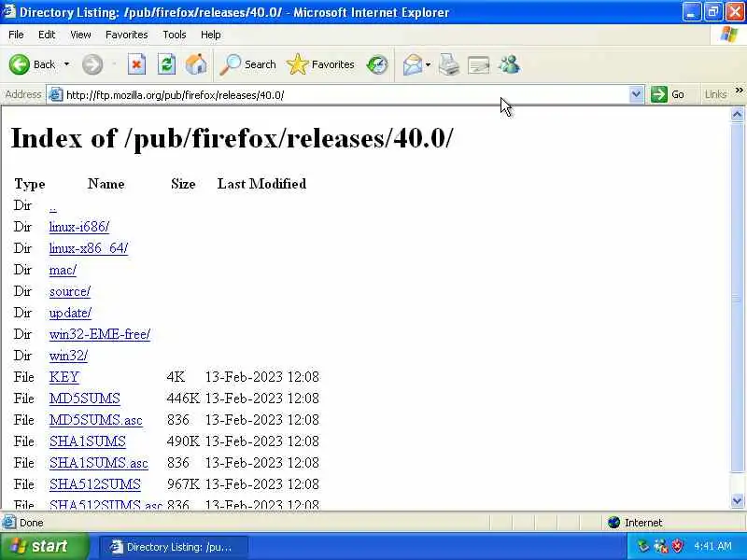
Task: Click the 'Index of /pub/firefox/releases/40.0/' heading
Action: point(232,138)
